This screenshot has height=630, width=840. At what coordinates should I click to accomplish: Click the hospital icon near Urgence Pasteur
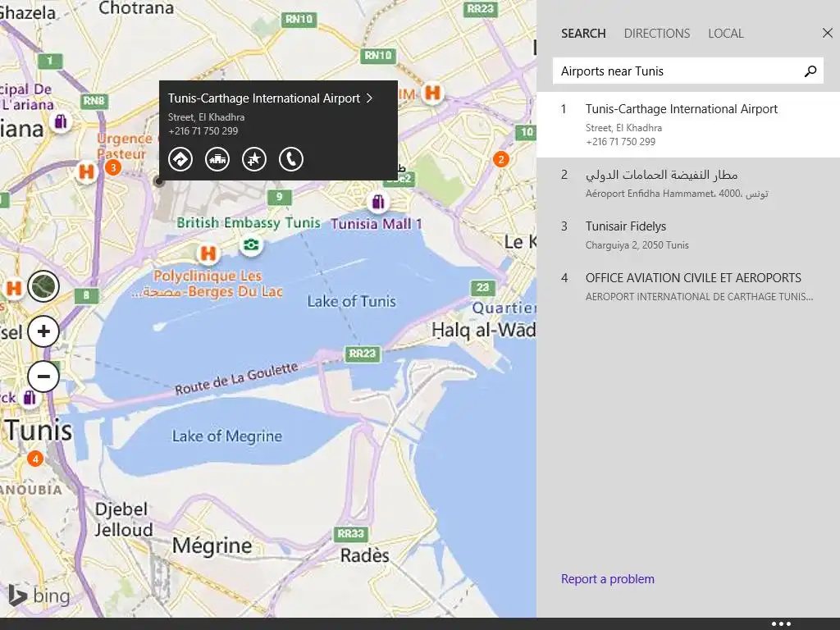[86, 172]
